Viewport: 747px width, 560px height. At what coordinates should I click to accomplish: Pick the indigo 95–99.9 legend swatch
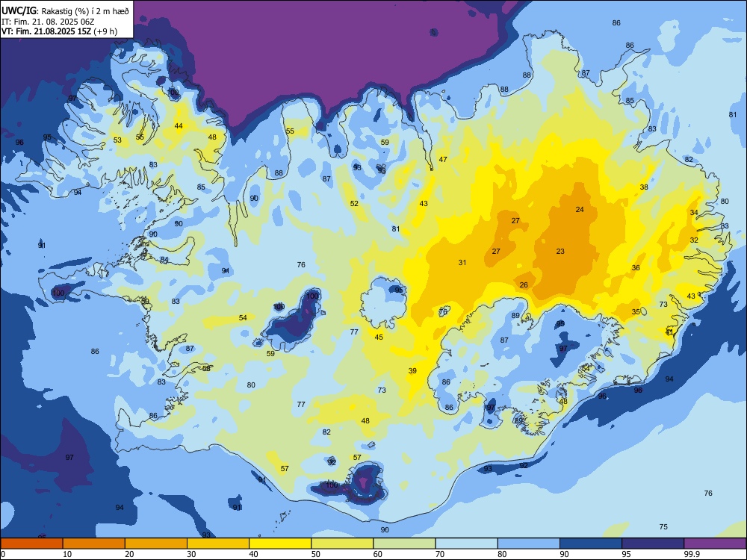[x=653, y=544]
